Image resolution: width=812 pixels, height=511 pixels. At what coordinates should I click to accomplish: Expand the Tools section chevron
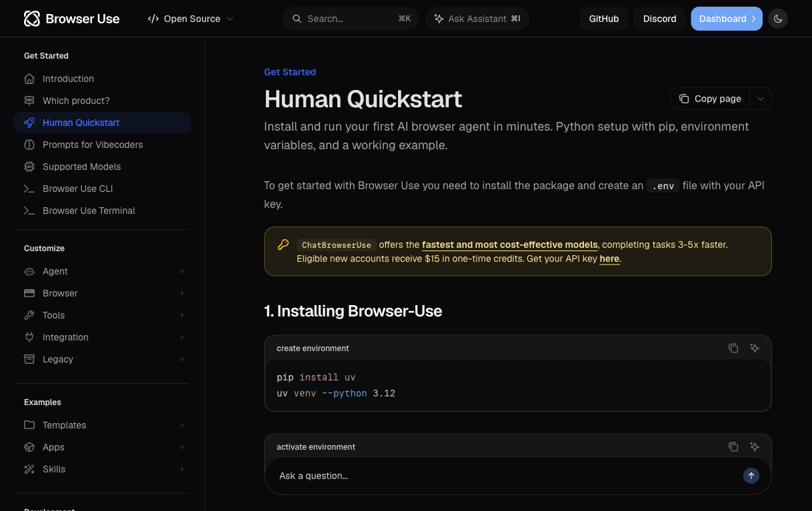pyautogui.click(x=182, y=315)
